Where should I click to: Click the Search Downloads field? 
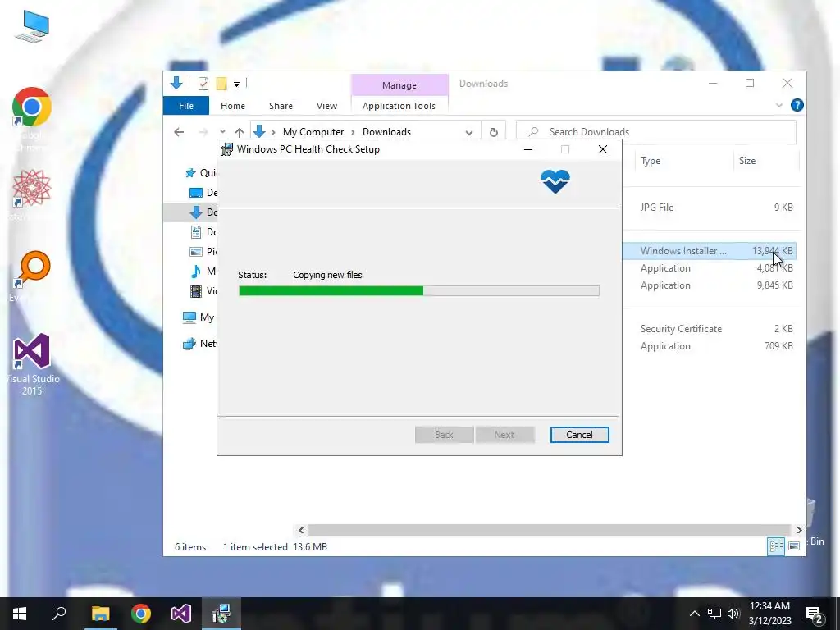(655, 132)
